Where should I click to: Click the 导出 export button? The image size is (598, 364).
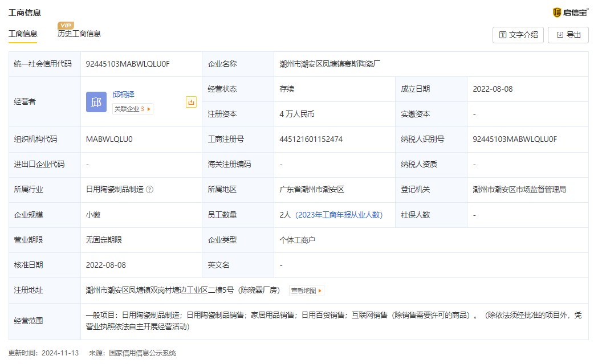pos(568,35)
